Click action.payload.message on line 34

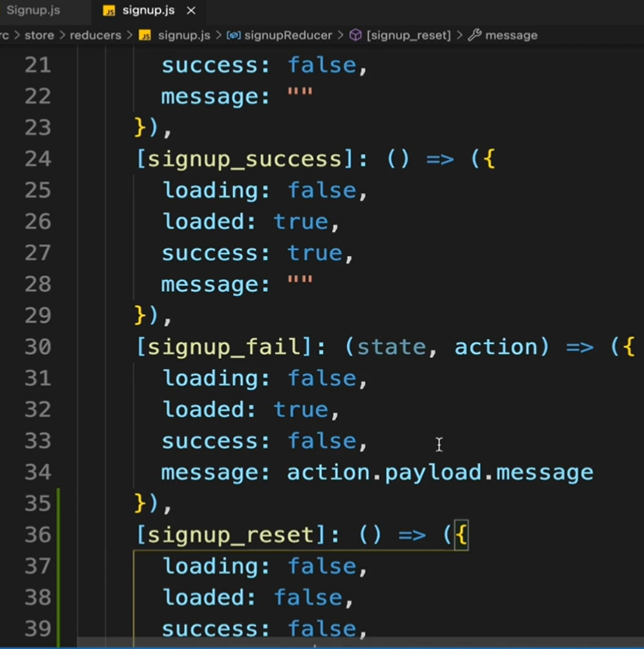440,473
